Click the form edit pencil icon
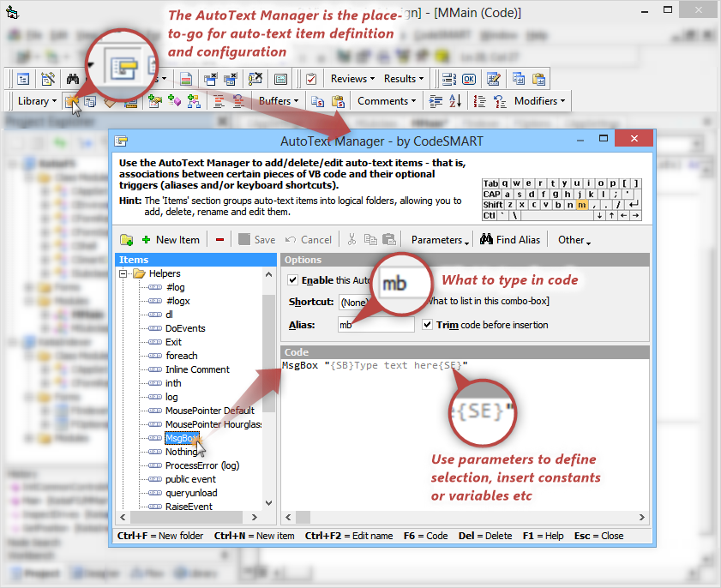The image size is (721, 588). 494,79
